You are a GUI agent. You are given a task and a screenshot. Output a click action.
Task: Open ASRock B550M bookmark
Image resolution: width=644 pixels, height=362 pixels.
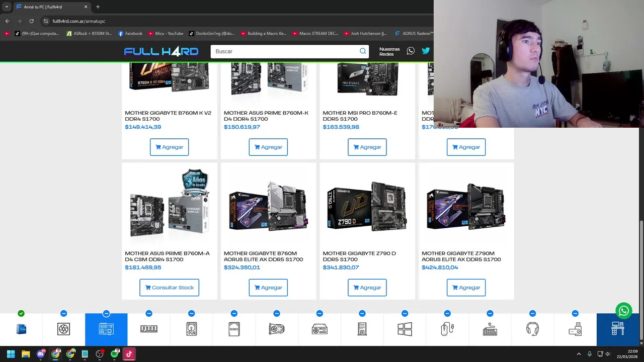click(89, 34)
